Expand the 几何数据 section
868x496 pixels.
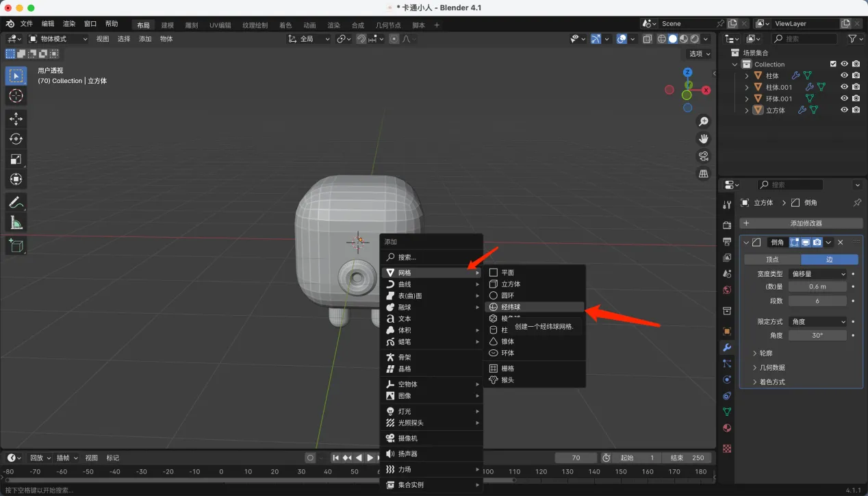point(772,367)
